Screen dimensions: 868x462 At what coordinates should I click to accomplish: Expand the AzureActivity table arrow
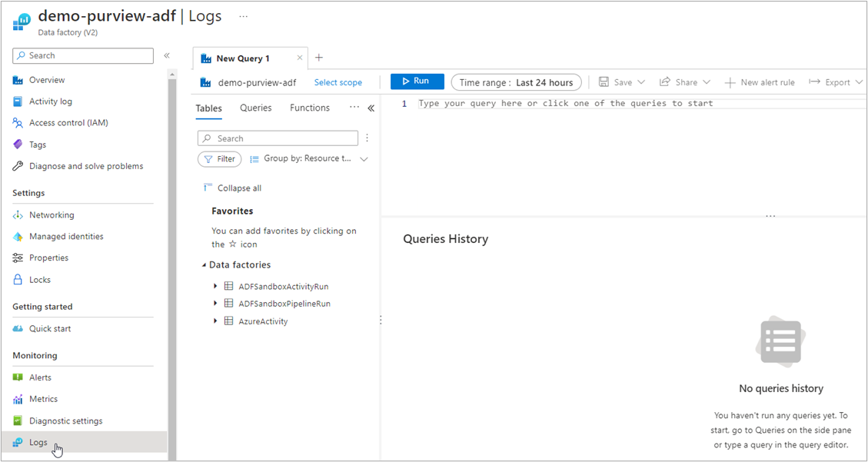[215, 321]
